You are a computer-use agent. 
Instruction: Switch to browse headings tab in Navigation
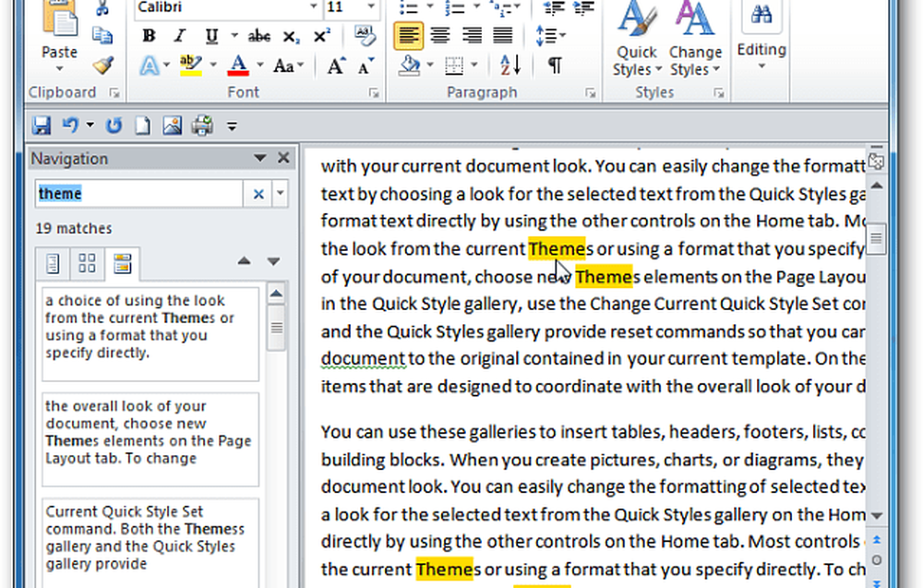[x=53, y=264]
